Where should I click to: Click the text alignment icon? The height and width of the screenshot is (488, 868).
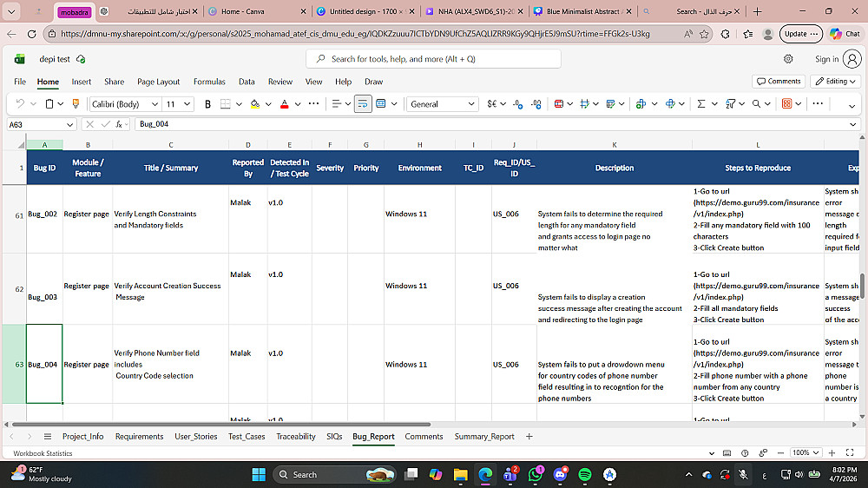pyautogui.click(x=336, y=103)
